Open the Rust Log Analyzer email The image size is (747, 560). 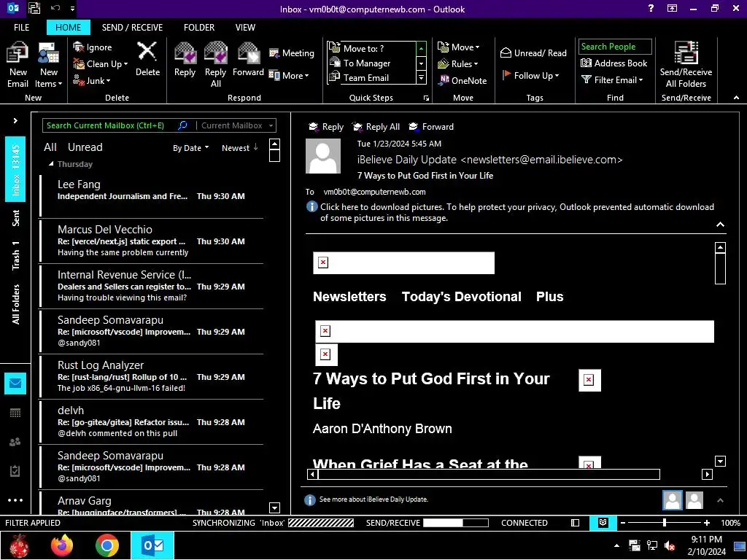coord(152,377)
